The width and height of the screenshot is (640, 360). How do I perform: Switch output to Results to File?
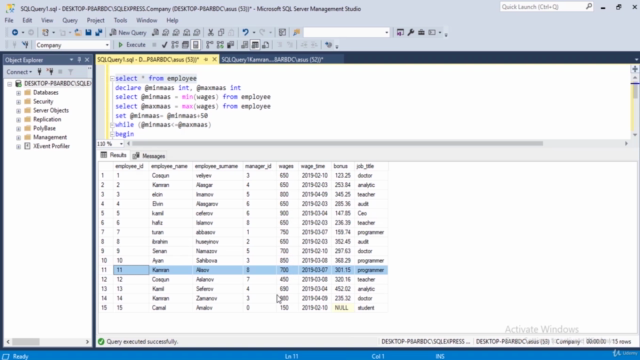click(x=266, y=45)
